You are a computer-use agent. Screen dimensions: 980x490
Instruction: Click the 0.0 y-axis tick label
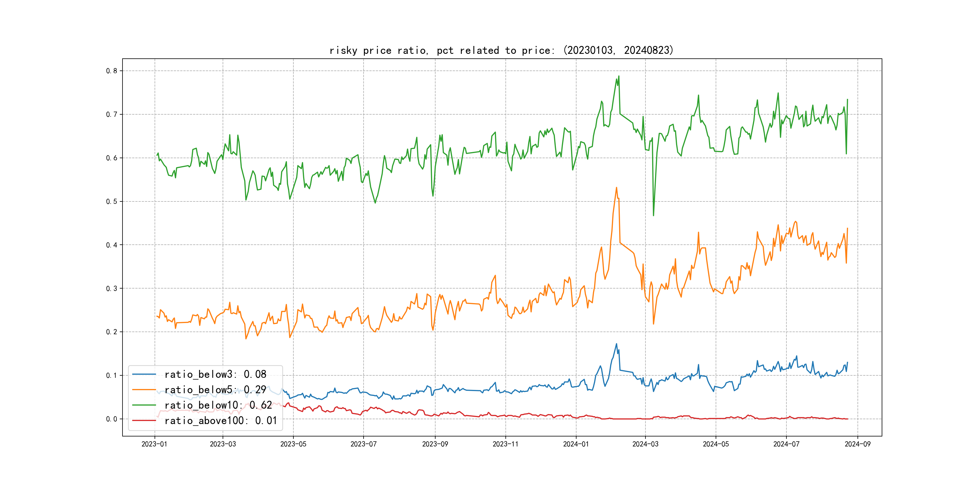coord(112,419)
